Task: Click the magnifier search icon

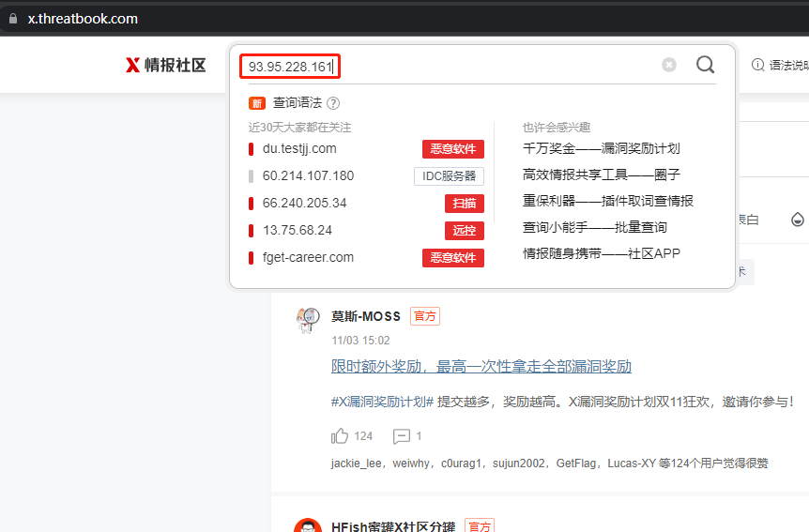Action: [705, 65]
